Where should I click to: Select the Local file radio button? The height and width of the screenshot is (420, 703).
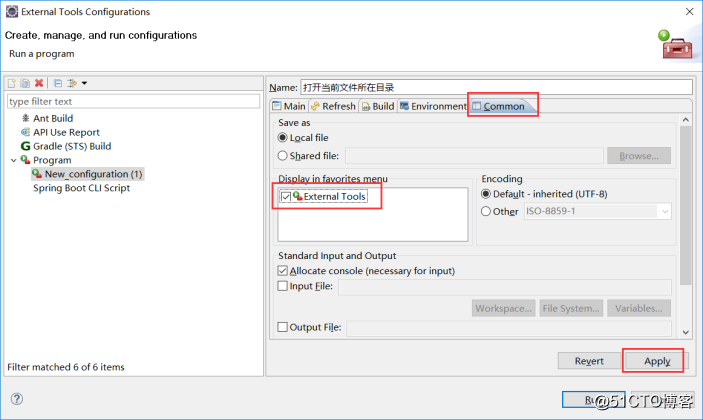click(x=282, y=138)
